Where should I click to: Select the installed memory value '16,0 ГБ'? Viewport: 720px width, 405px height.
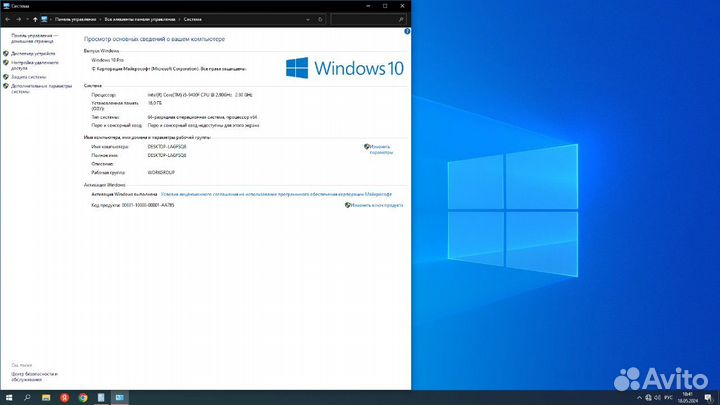click(155, 103)
